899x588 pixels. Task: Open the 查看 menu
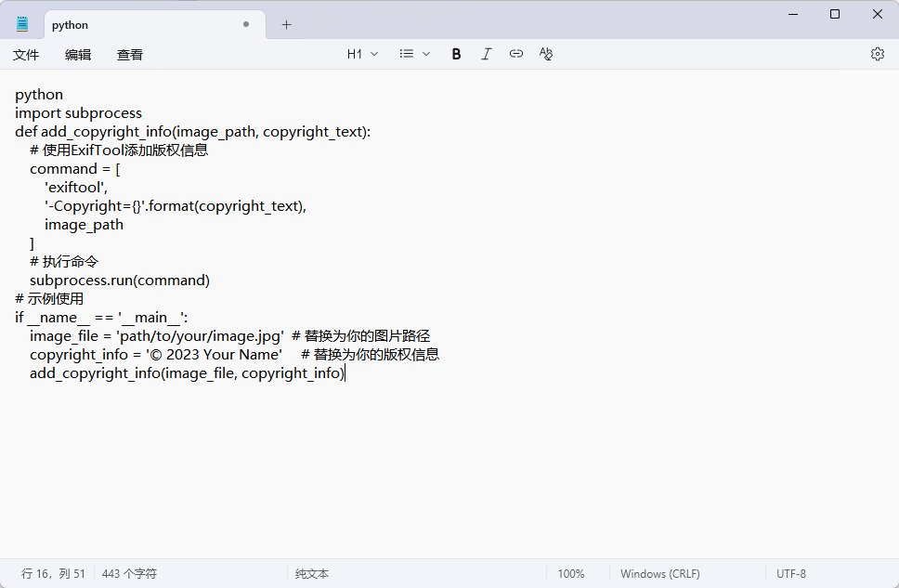[x=130, y=55]
